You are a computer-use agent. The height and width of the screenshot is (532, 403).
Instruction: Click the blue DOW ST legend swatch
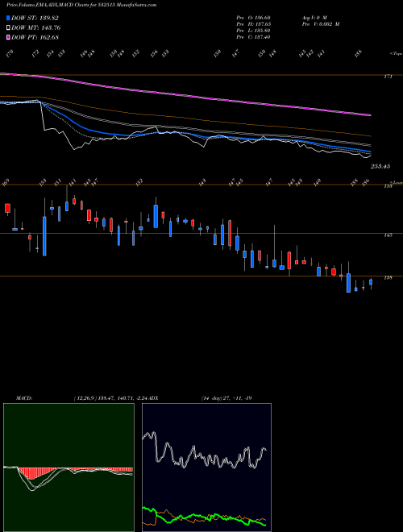(x=8, y=18)
